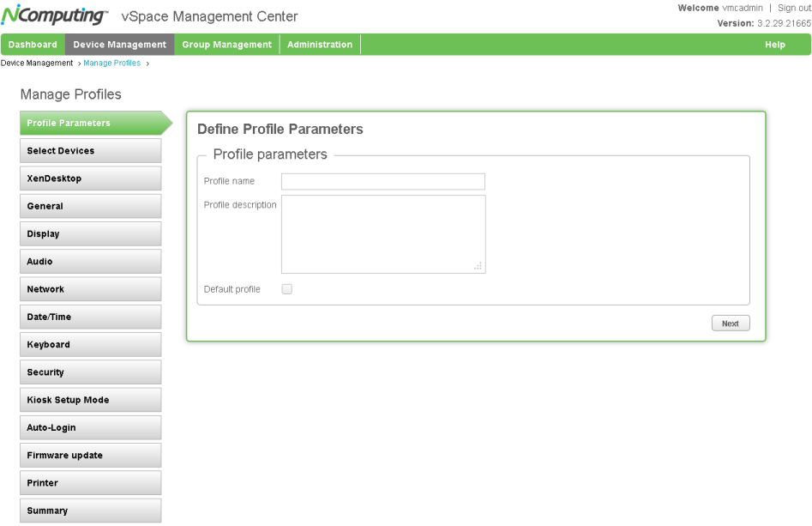Screen dimensions: 812x526
Task: Open the Firmware update section
Action: [91, 456]
